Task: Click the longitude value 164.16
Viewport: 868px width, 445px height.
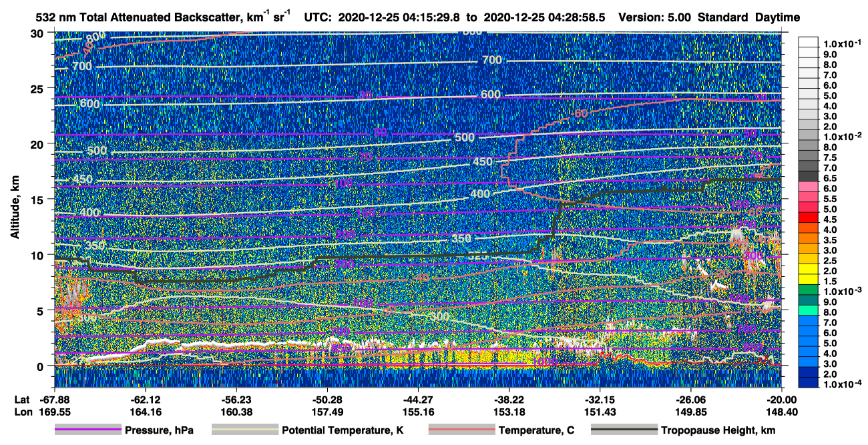Action: click(x=145, y=412)
